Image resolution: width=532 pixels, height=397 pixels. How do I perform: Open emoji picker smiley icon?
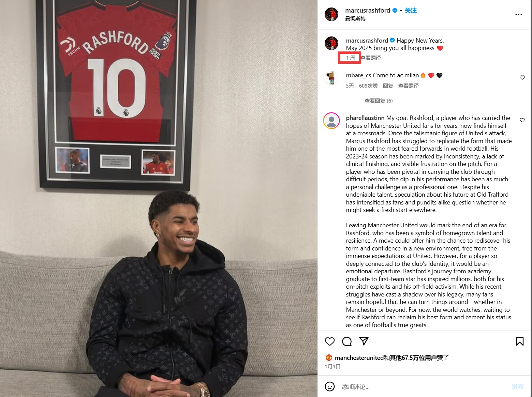(330, 386)
